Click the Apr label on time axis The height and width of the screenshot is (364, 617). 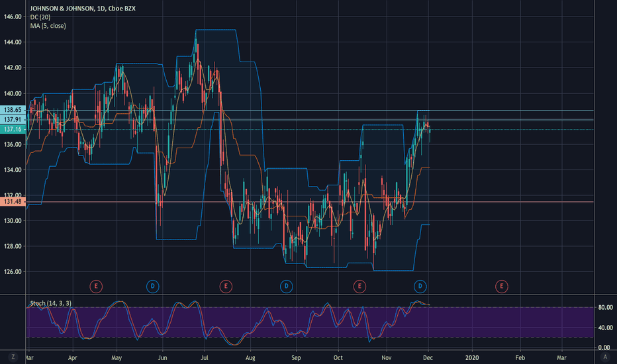72,357
